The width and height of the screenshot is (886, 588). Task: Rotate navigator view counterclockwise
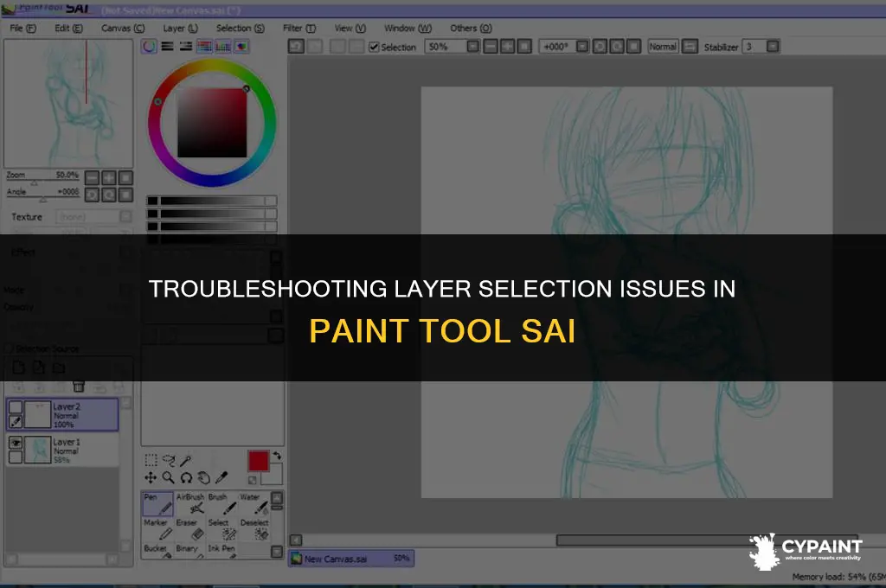[x=92, y=195]
